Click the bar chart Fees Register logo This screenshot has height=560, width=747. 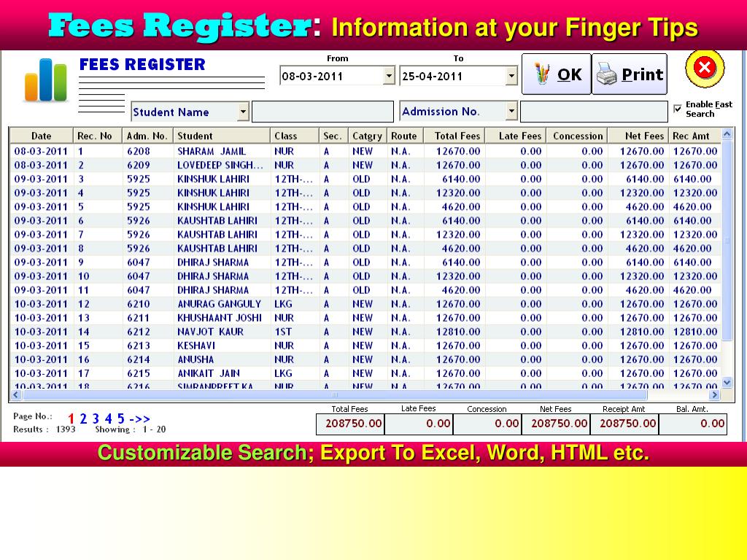tap(45, 80)
